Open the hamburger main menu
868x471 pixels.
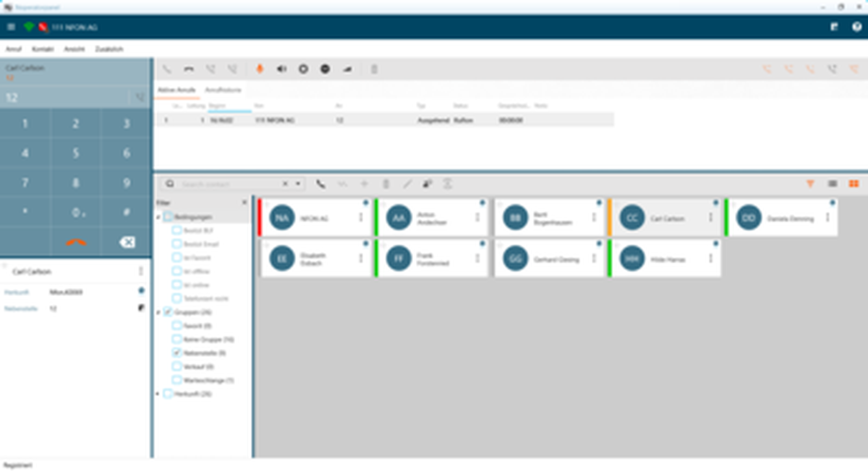tap(11, 27)
